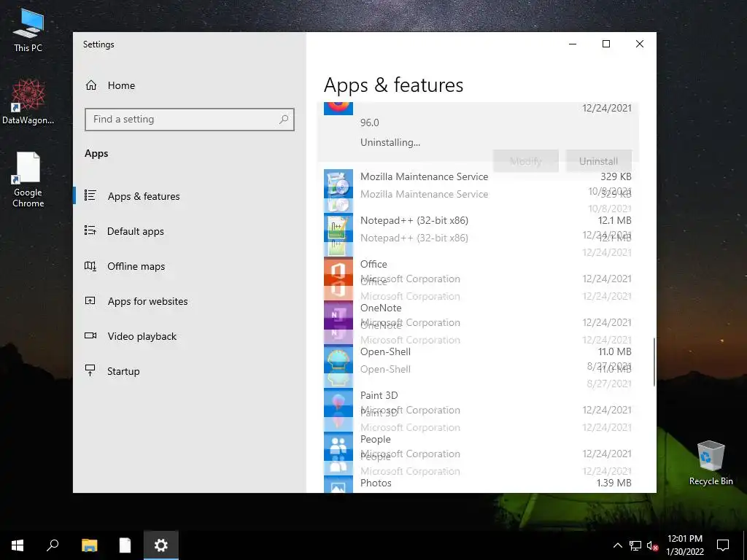747x560 pixels.
Task: Open the This PC desktop icon
Action: click(28, 29)
